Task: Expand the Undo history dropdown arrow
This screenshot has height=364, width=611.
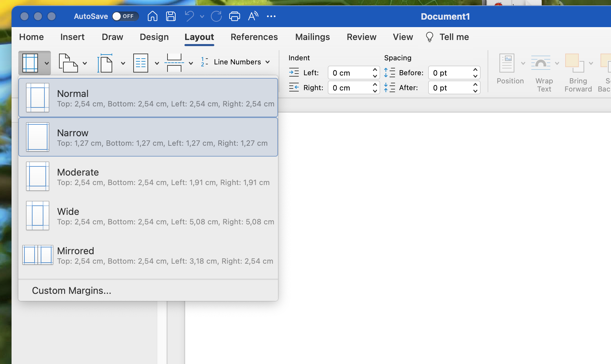Action: click(x=202, y=16)
